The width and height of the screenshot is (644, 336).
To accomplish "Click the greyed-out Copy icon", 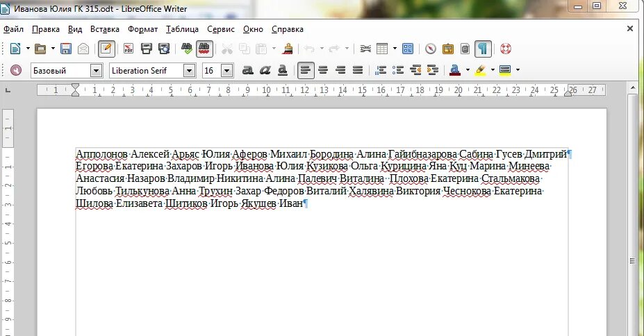I will 245,49.
